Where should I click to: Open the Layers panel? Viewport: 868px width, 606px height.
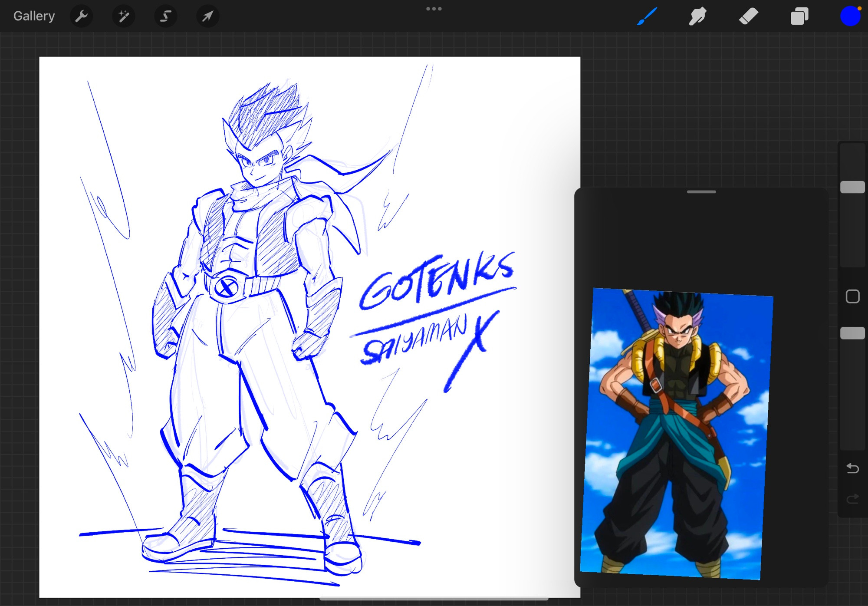[x=799, y=16]
